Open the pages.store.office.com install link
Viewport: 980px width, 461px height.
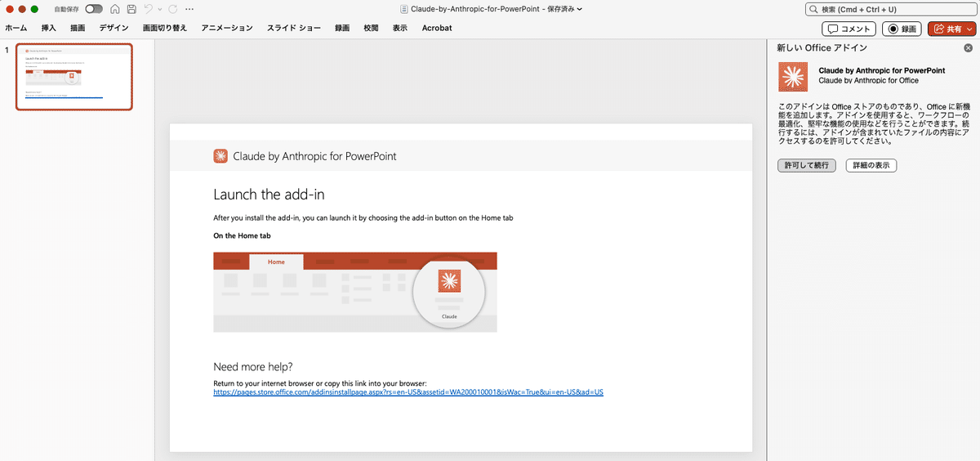[x=408, y=392]
